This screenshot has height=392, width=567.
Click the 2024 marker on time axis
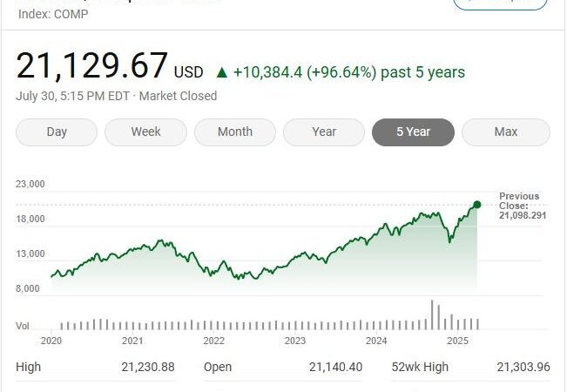376,341
